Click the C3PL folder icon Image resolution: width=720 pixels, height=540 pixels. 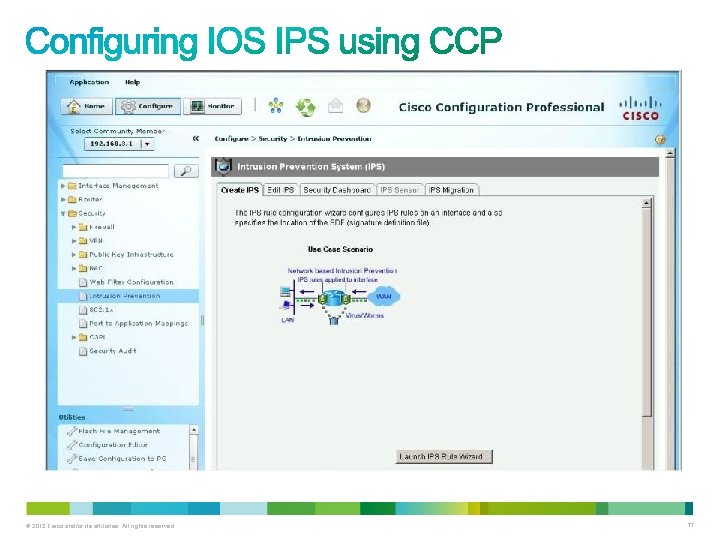click(x=83, y=338)
